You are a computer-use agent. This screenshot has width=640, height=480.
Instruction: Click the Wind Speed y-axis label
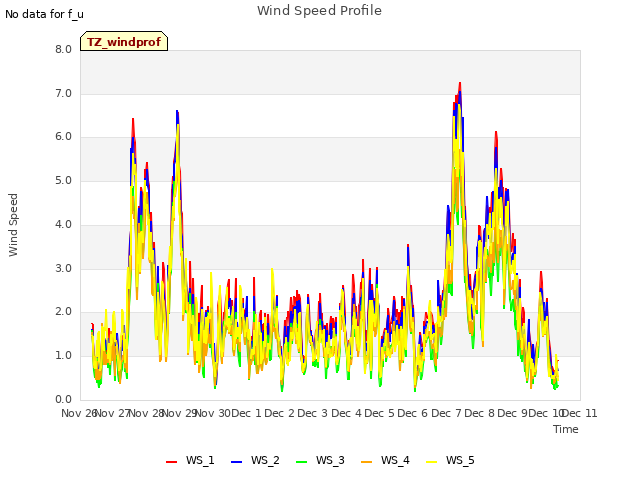pyautogui.click(x=13, y=225)
